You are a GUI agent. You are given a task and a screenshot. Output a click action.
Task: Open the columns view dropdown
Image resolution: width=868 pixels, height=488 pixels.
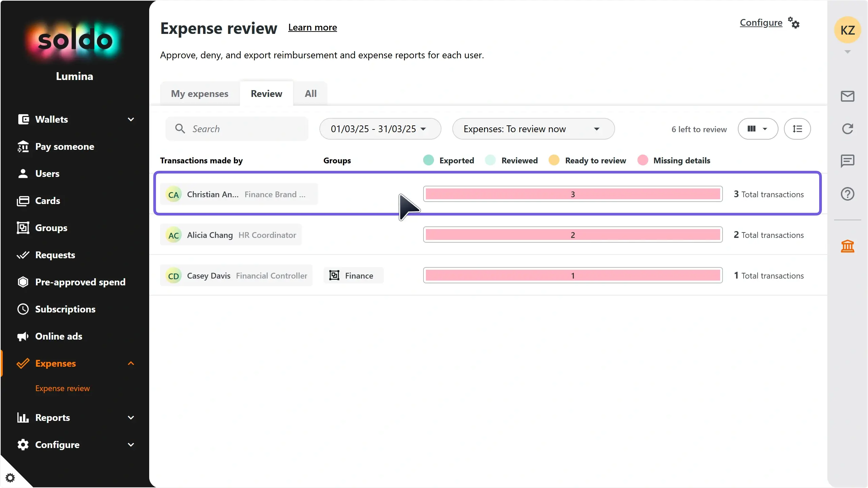(758, 129)
